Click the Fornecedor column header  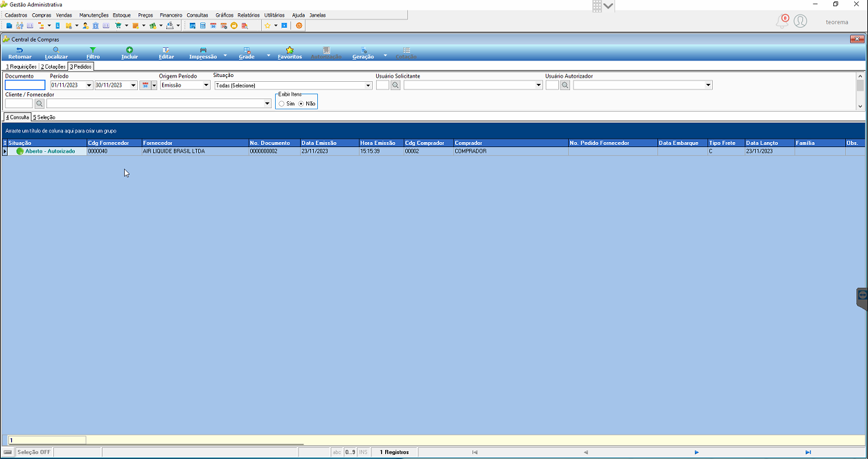tap(195, 143)
